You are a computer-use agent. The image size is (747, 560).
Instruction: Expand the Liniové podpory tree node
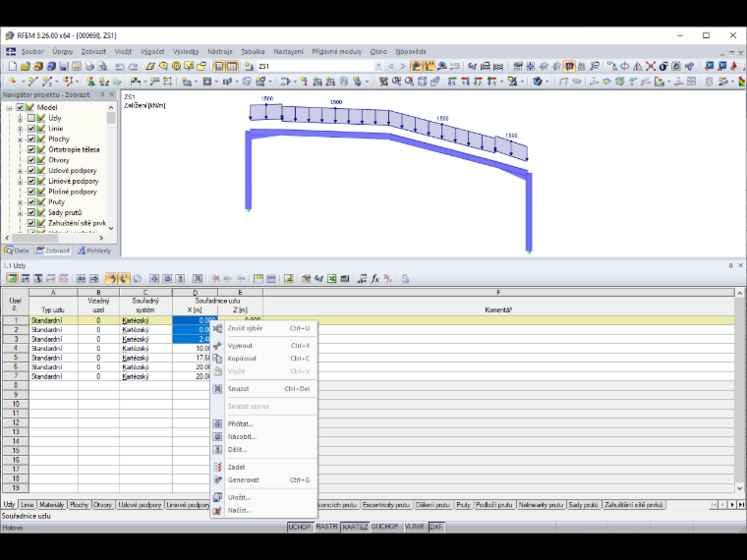coord(20,181)
